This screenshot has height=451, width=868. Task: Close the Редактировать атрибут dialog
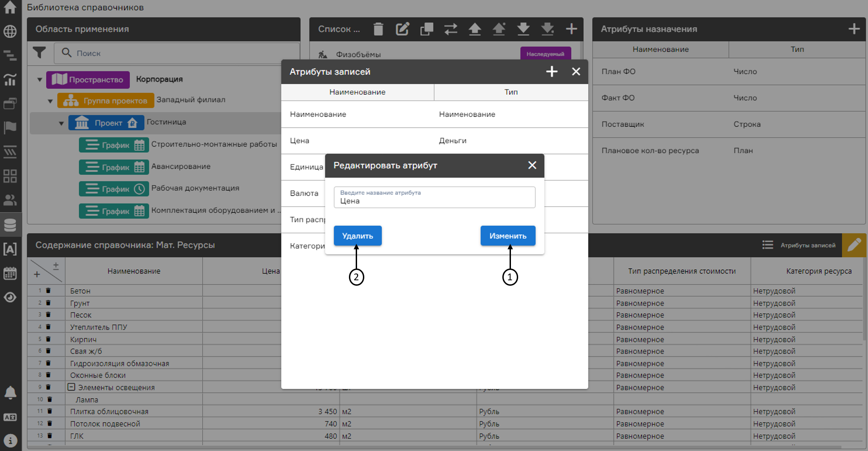click(x=532, y=165)
